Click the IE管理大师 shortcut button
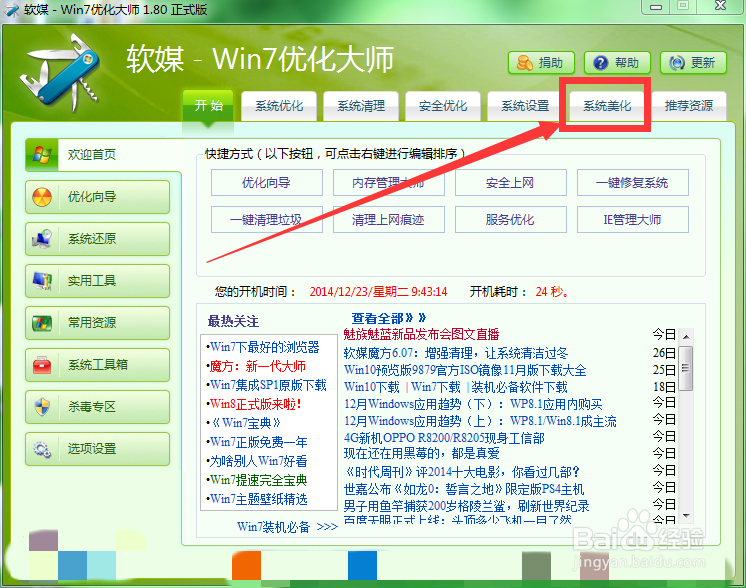746x588 pixels. pyautogui.click(x=633, y=219)
